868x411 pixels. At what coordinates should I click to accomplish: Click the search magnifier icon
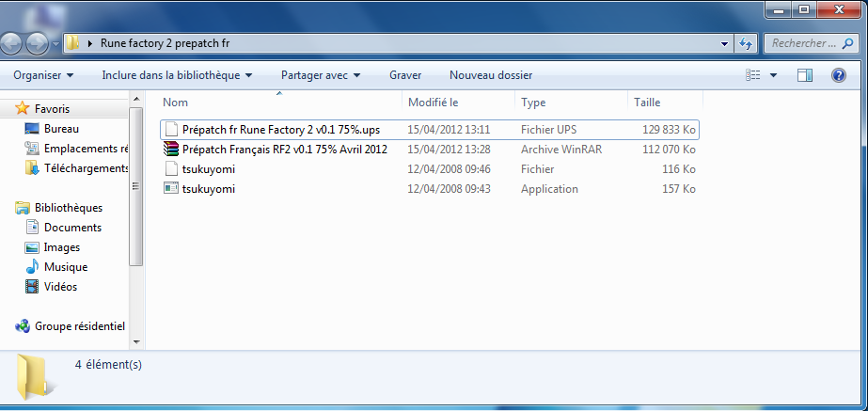(x=847, y=43)
